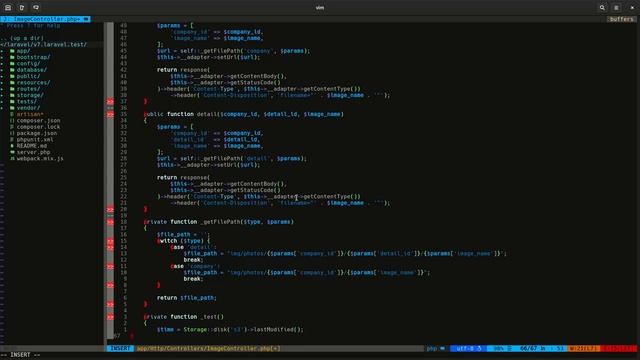Viewport: 640px width, 360px height.
Task: Click the new window icon in title bar
Action: 22,7
